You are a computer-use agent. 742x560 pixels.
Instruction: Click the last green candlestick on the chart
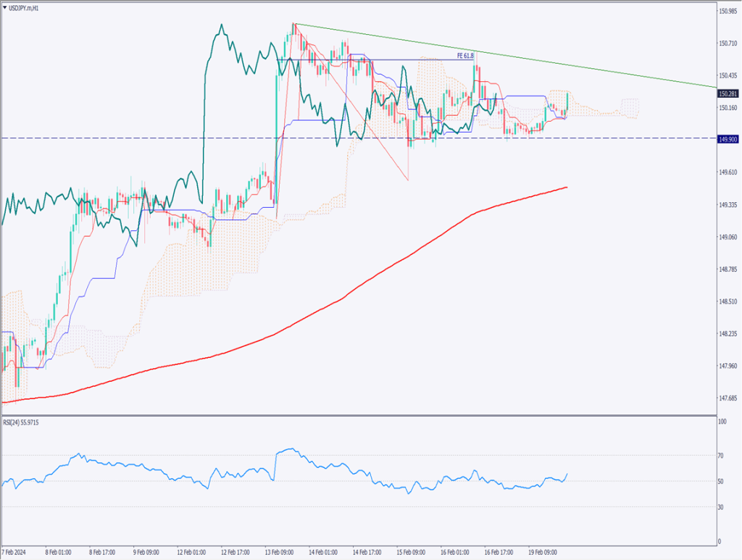[x=567, y=104]
